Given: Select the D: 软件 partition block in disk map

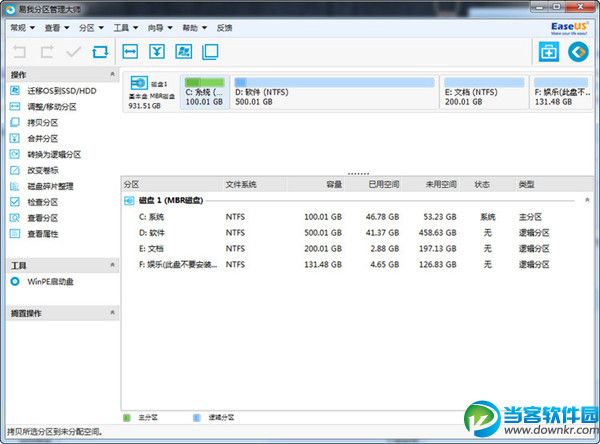Looking at the screenshot, I should [334, 92].
